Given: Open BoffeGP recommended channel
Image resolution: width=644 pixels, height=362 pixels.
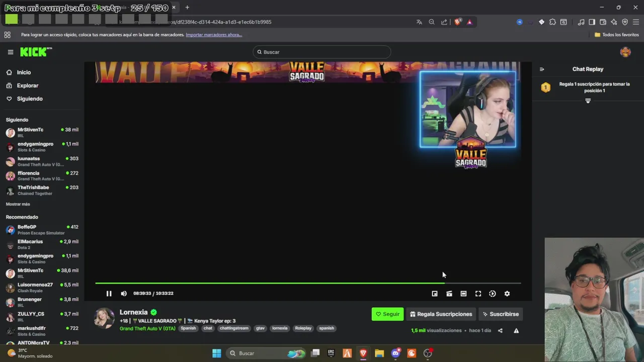Looking at the screenshot, I should click(x=42, y=230).
